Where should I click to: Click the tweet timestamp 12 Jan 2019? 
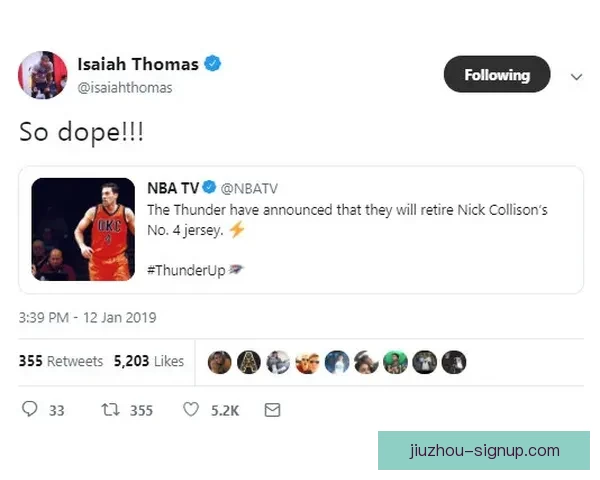click(88, 317)
